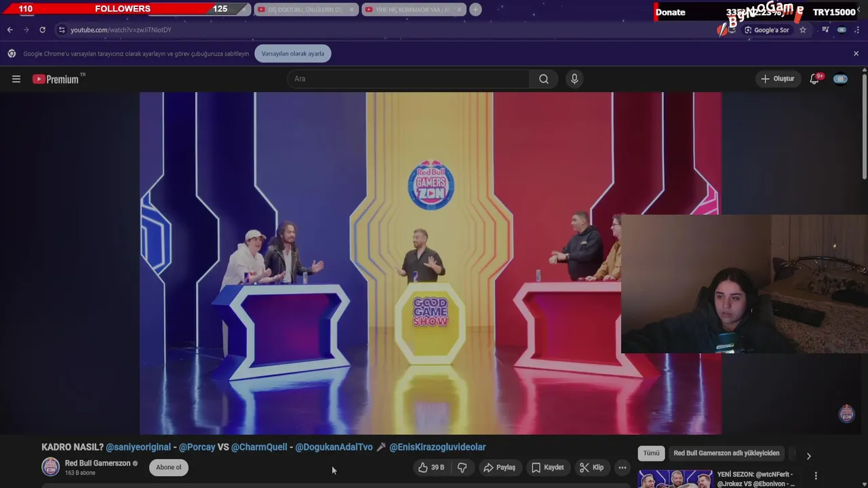Dismiss the default browser banner

856,54
